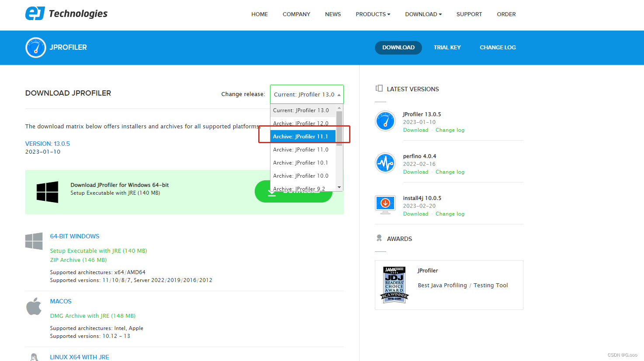The width and height of the screenshot is (644, 361).
Task: Click the install4j monitor icon
Action: click(x=385, y=205)
